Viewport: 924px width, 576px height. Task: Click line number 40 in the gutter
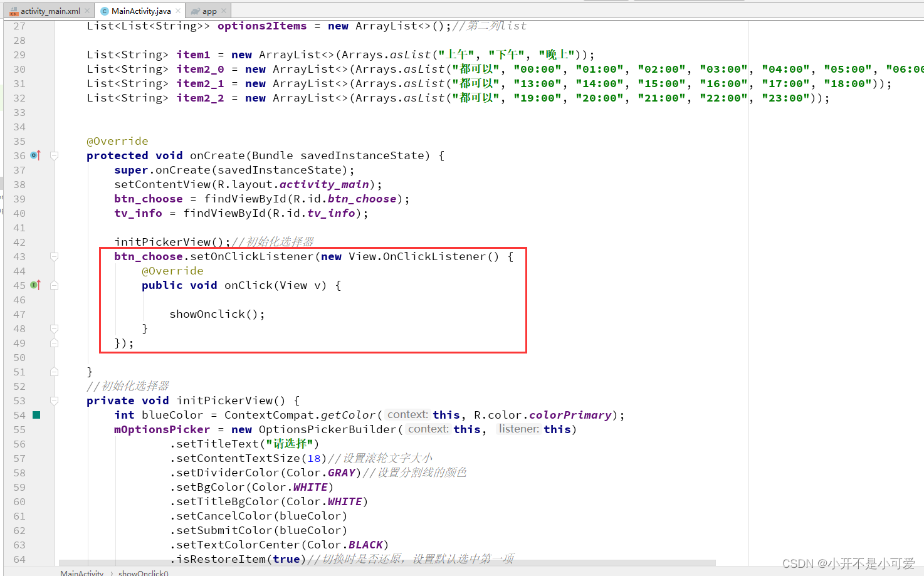tap(19, 213)
